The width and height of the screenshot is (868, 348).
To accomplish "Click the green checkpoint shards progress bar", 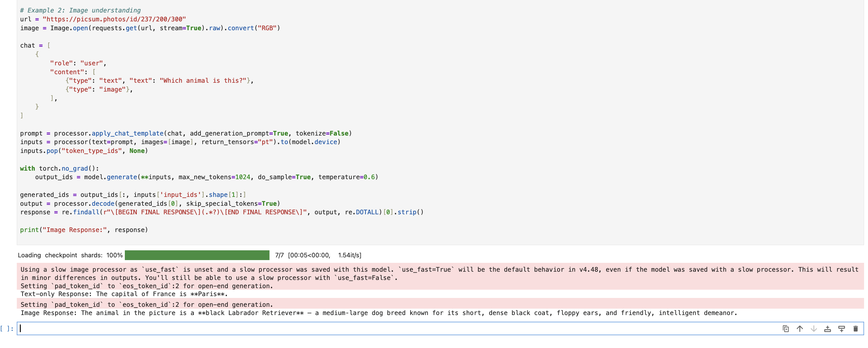I will [x=197, y=255].
